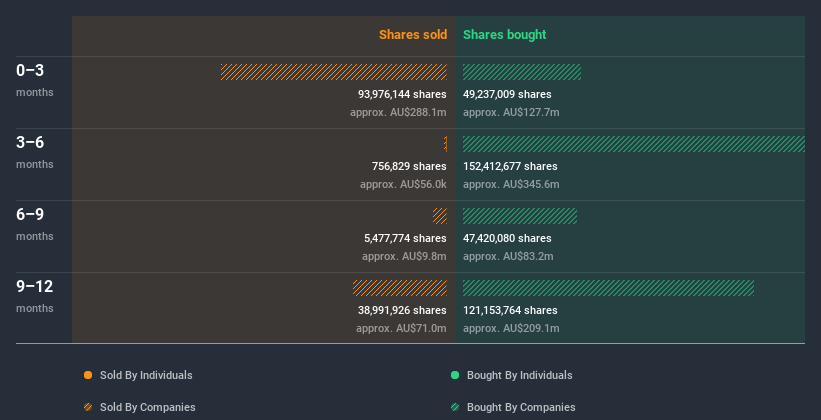The width and height of the screenshot is (821, 420).
Task: Click the hatched green Bought By Companies marker
Action: (455, 407)
